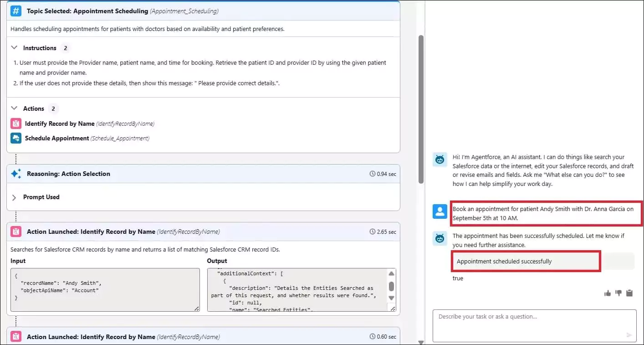The height and width of the screenshot is (345, 644).
Task: Click the Input JSON text box
Action: [x=105, y=290]
